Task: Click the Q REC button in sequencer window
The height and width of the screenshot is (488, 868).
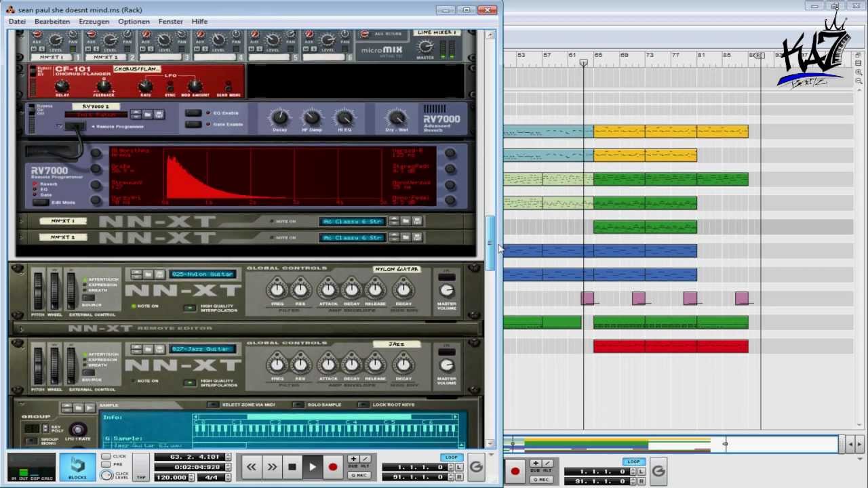Action: click(541, 479)
